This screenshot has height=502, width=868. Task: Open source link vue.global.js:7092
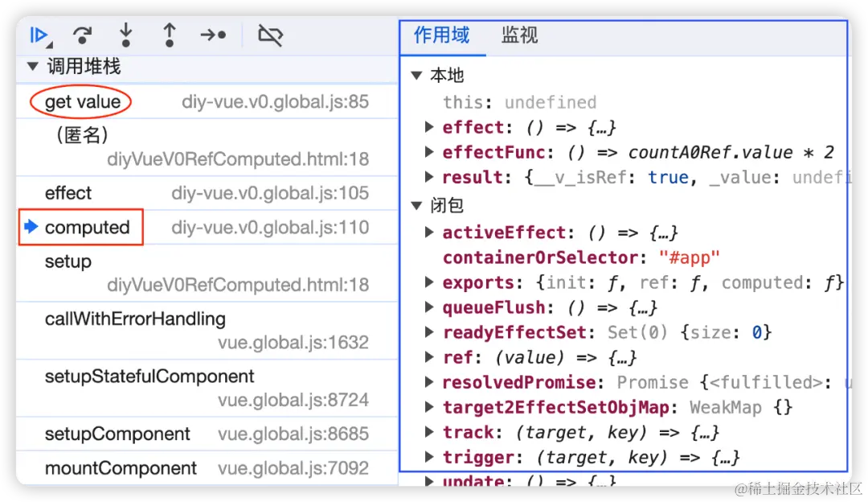tap(293, 468)
